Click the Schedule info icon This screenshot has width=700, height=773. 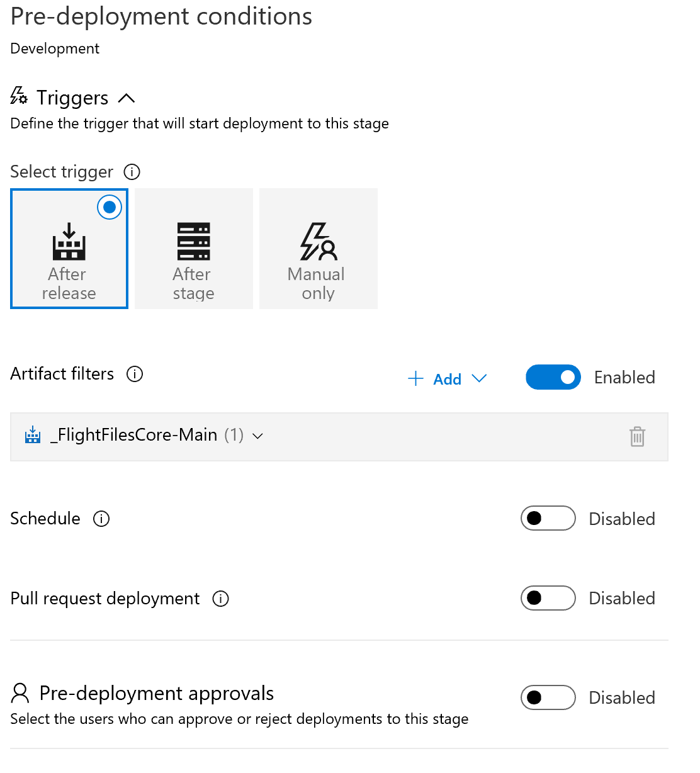coord(101,519)
